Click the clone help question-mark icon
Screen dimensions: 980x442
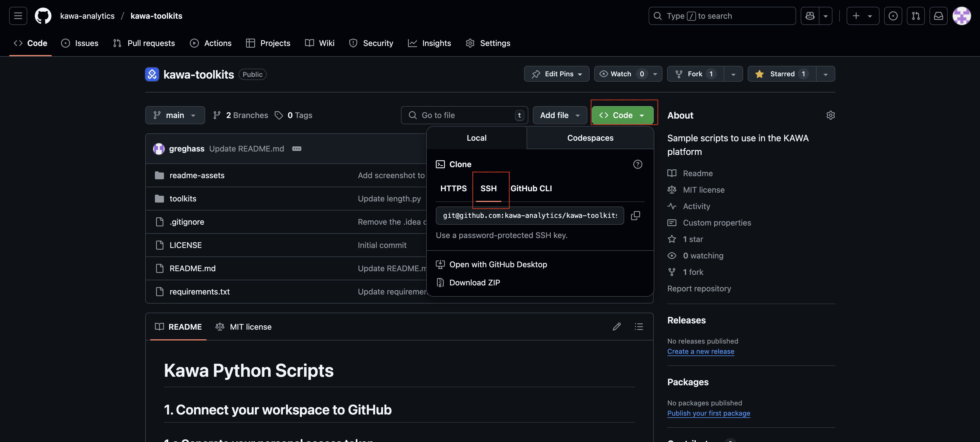coord(638,164)
